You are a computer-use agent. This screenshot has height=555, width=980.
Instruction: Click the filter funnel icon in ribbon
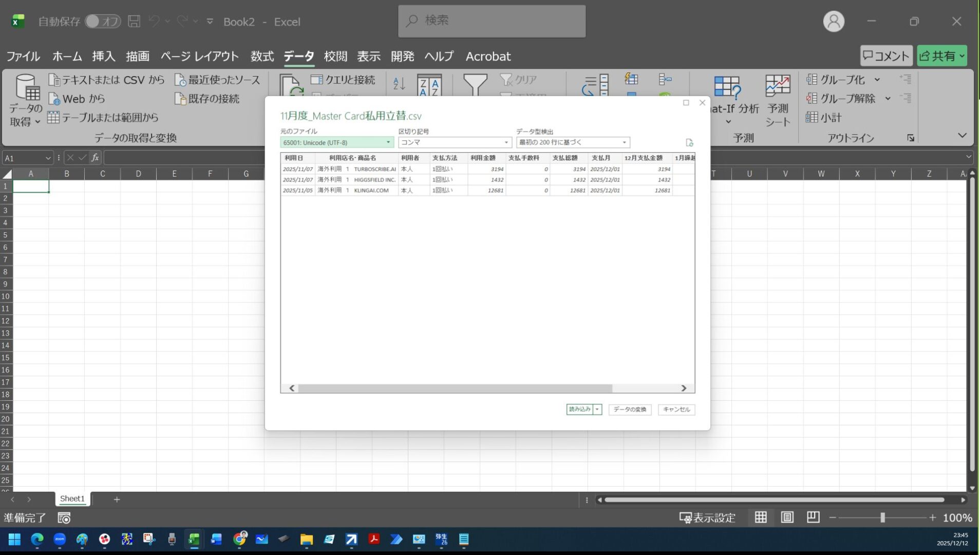[x=475, y=85]
